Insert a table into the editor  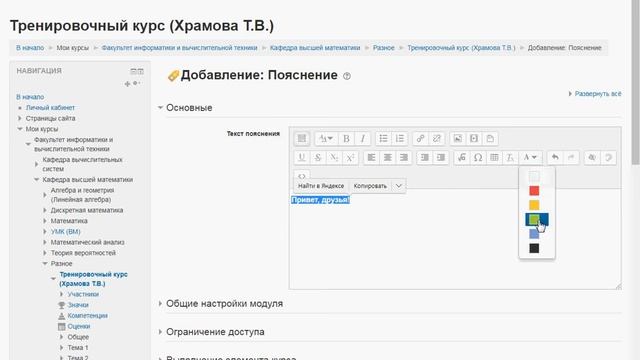(494, 158)
